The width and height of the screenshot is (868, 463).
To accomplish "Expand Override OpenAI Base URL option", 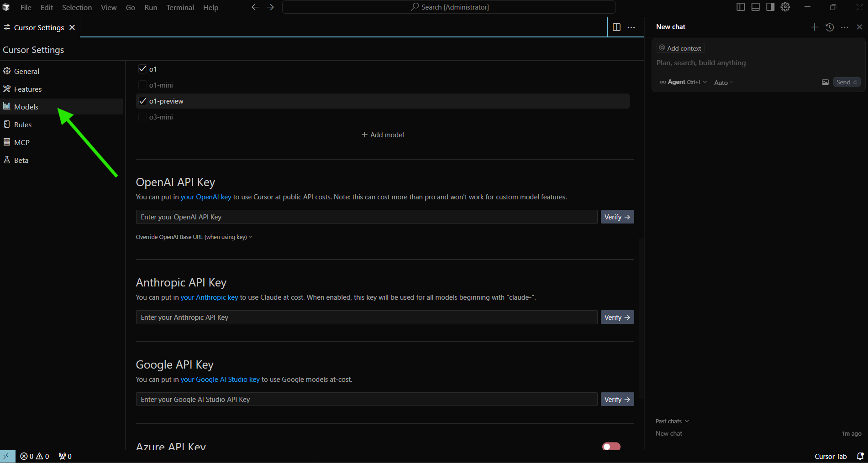I will point(194,237).
